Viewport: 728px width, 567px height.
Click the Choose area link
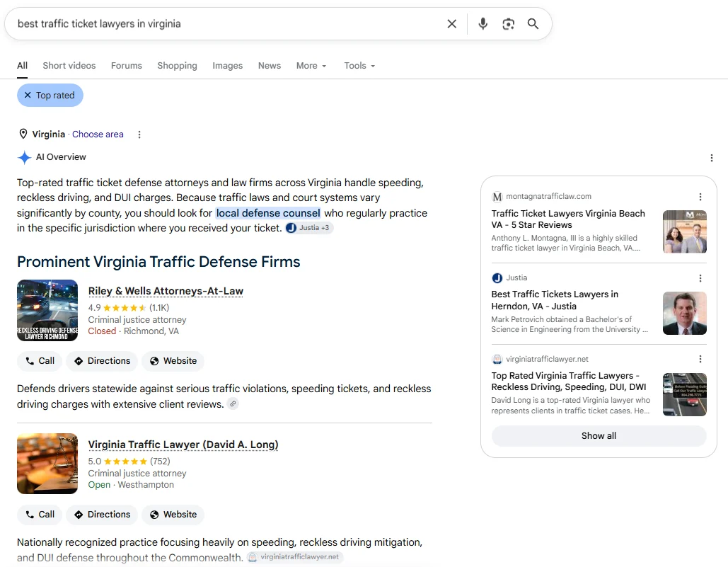click(98, 134)
